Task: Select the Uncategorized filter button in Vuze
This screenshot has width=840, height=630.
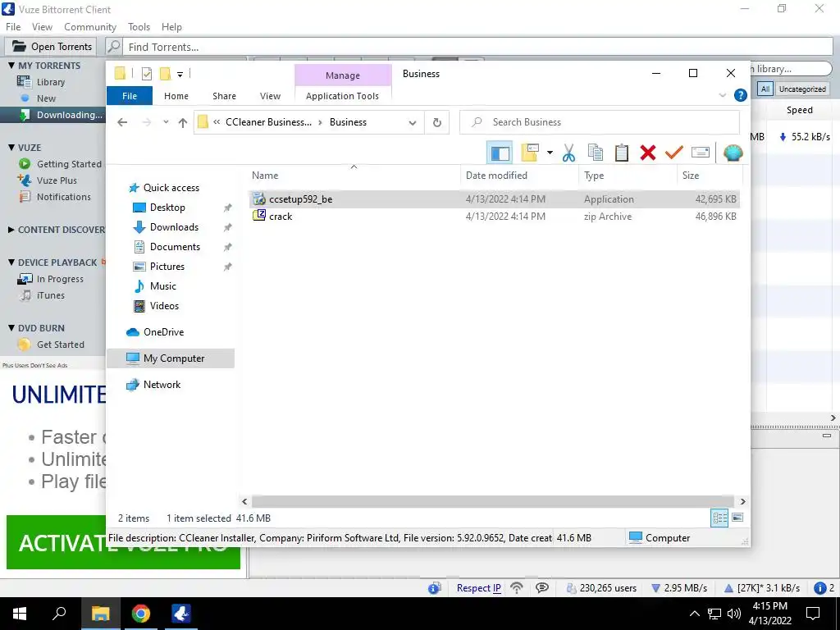Action: coord(802,89)
